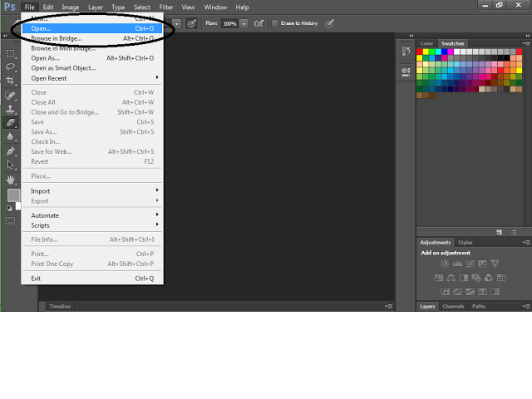Add a Channel Mixer adjustment
Image resolution: width=532 pixels, height=399 pixels.
click(489, 278)
